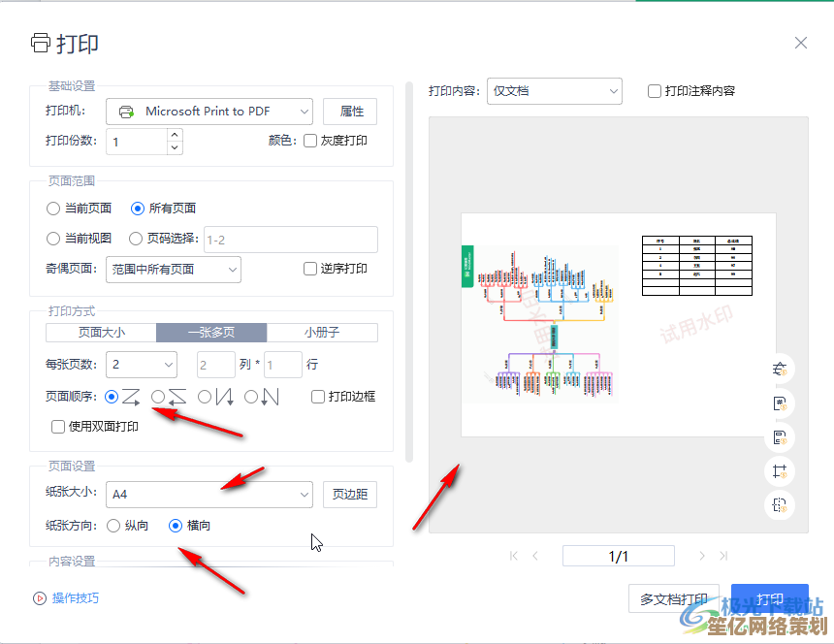834x644 pixels.
Task: Click the blue 打印 button
Action: 770,598
